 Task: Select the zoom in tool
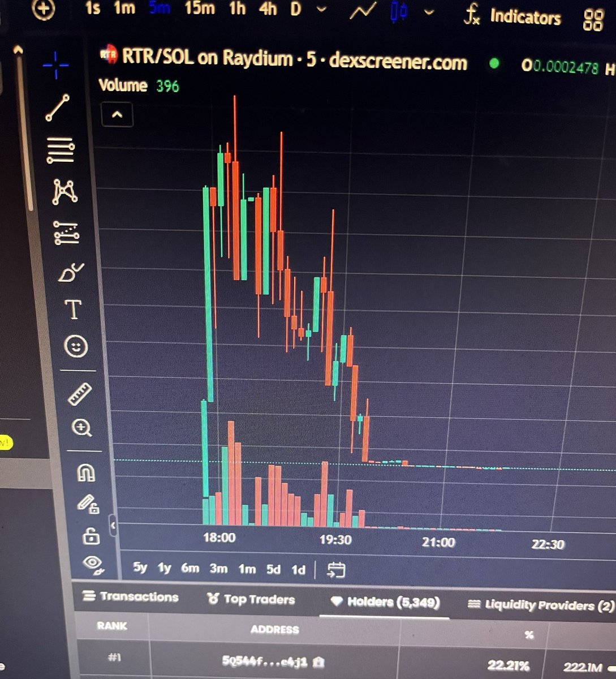pyautogui.click(x=82, y=428)
